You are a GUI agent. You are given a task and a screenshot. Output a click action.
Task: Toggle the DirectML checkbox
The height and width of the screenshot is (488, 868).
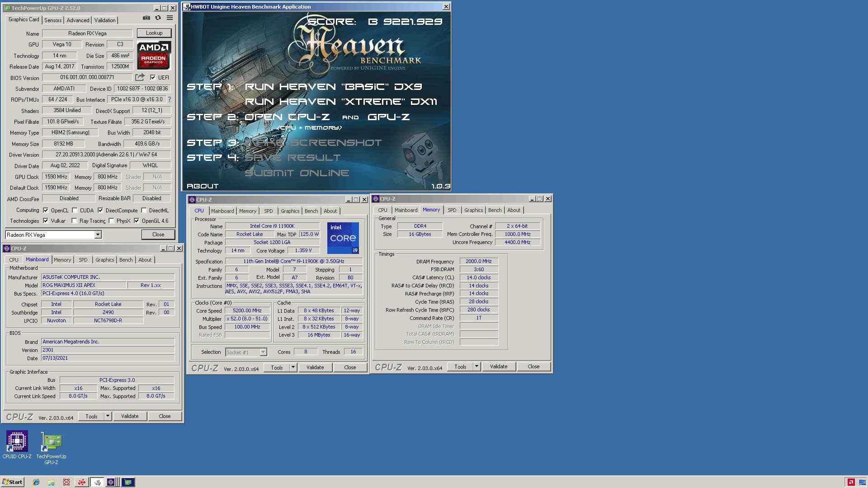[x=144, y=211]
